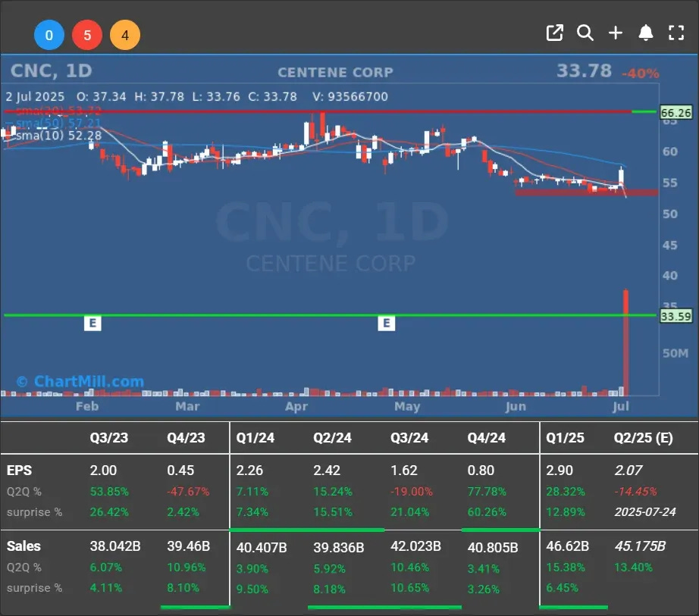This screenshot has height=616, width=699.
Task: Click the 33.59 support price label
Action: coord(675,316)
